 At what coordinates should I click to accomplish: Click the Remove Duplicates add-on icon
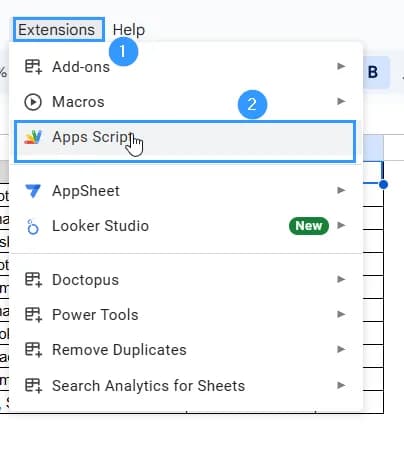(33, 350)
